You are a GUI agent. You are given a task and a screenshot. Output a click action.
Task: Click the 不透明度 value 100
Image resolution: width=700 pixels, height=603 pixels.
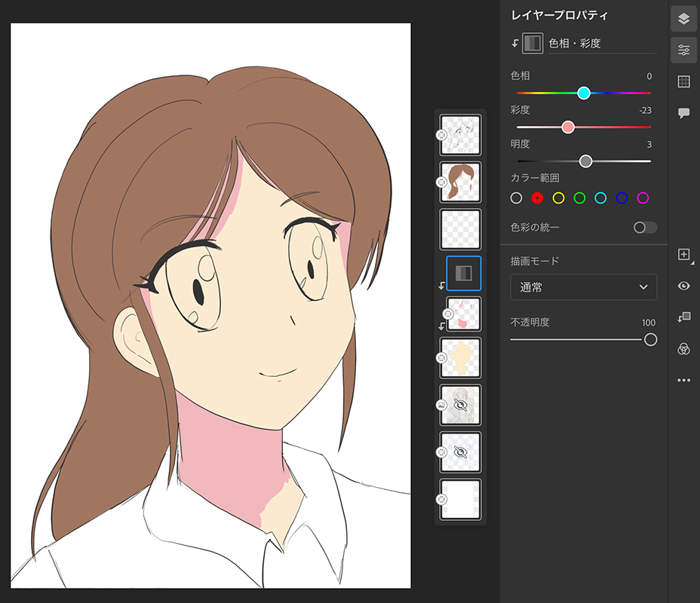click(649, 323)
